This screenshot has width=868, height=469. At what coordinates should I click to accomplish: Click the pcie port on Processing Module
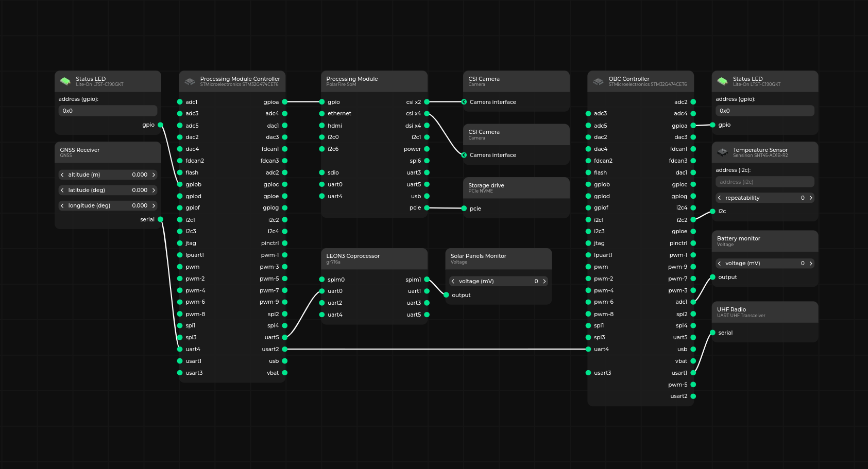[427, 208]
